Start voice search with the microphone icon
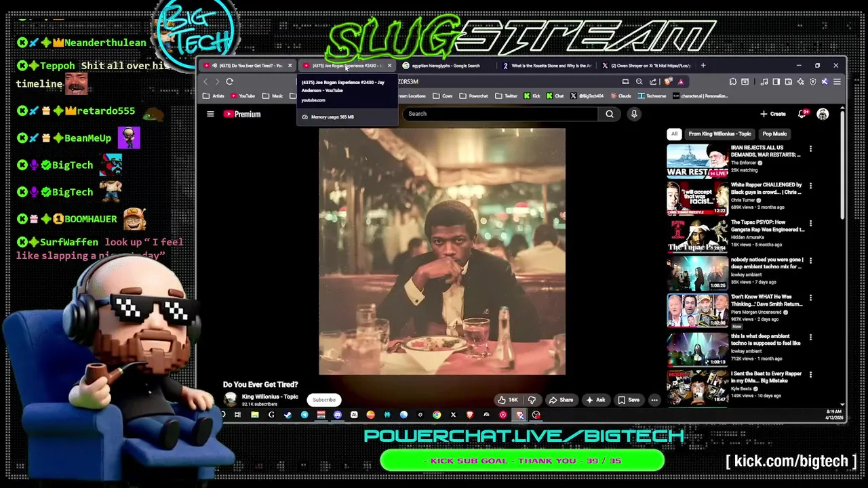This screenshot has width=868, height=488. coord(634,114)
